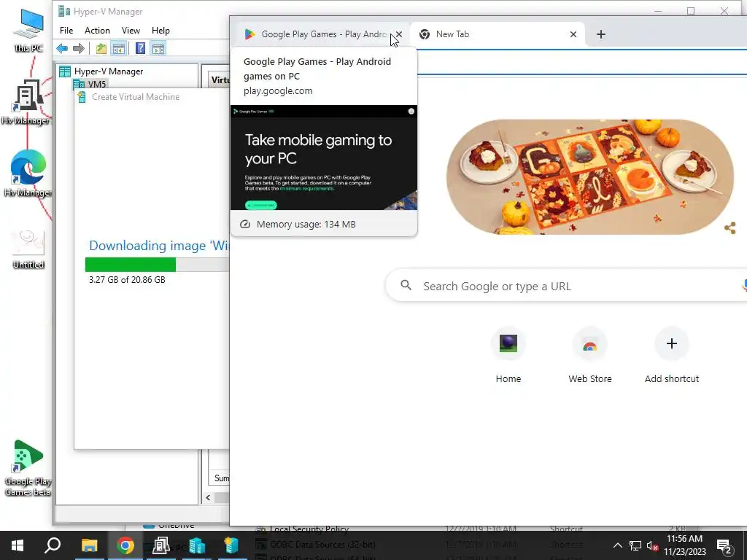Click the tab preview thumbnail of Play Games
The height and width of the screenshot is (560, 747).
tap(324, 157)
